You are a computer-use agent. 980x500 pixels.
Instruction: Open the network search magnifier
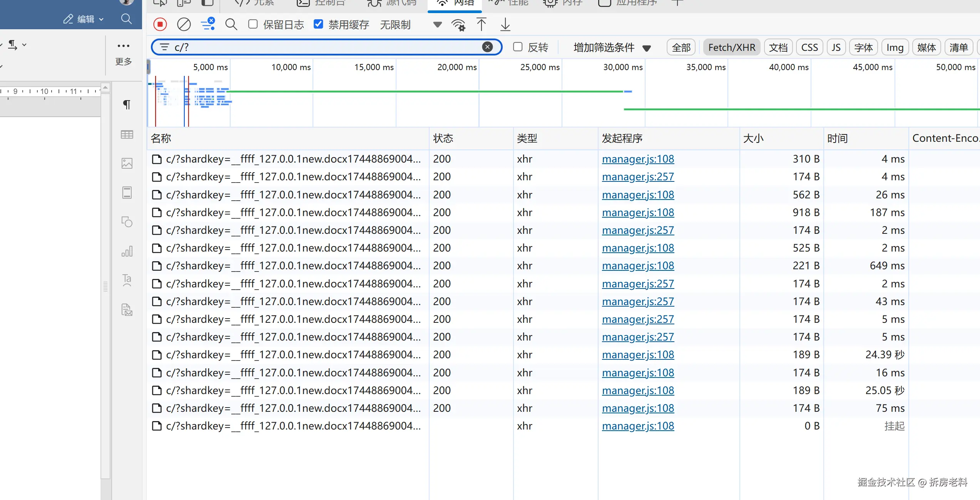click(231, 25)
